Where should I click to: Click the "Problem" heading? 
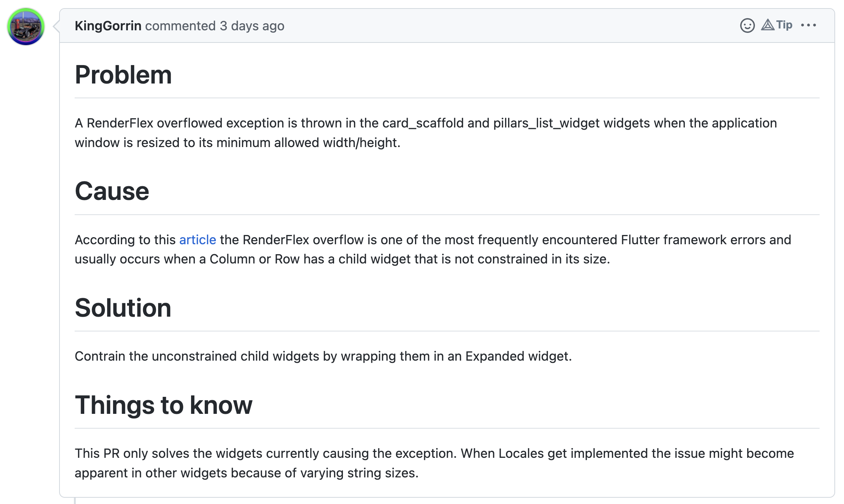point(123,75)
